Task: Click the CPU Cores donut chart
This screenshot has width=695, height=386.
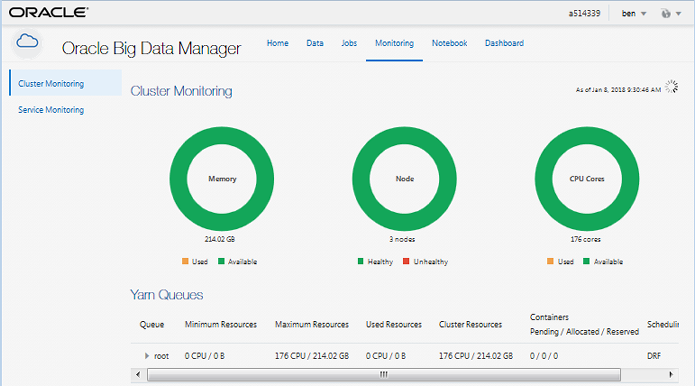Action: (587, 179)
